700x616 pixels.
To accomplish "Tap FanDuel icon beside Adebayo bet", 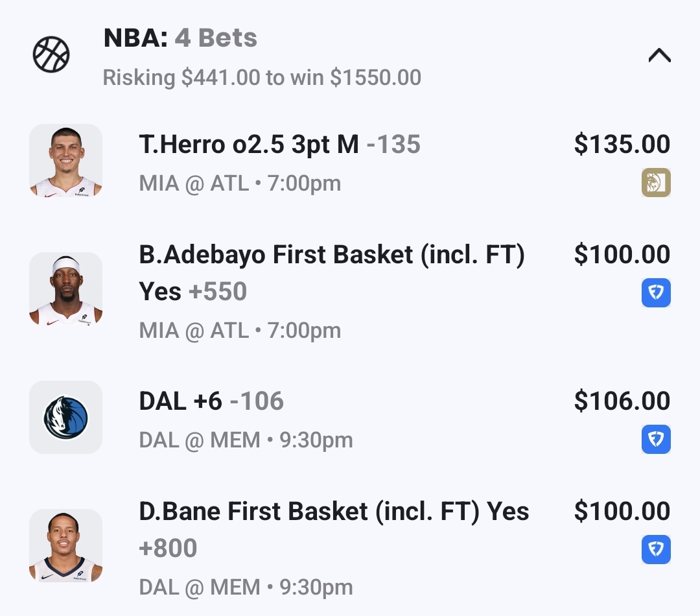I will click(x=656, y=292).
